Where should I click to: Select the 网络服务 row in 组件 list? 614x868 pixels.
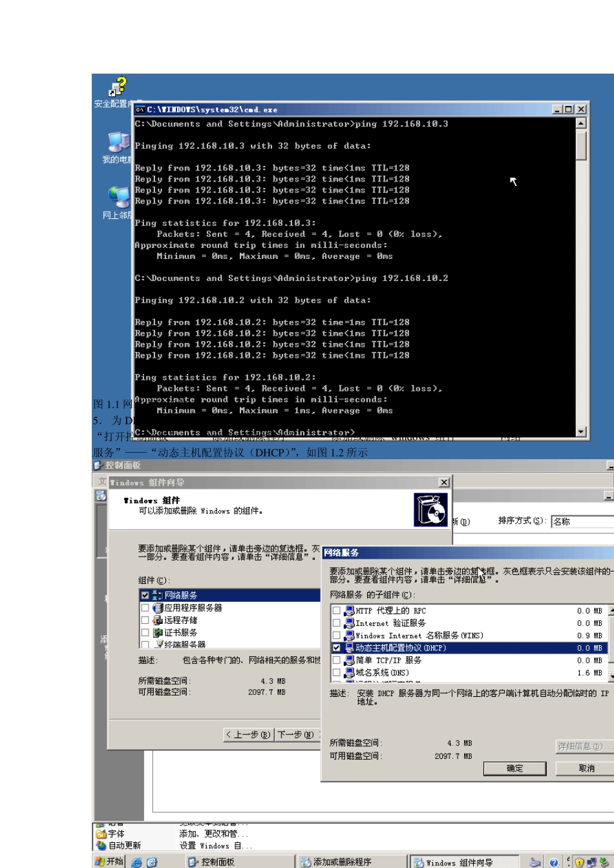coord(230,595)
